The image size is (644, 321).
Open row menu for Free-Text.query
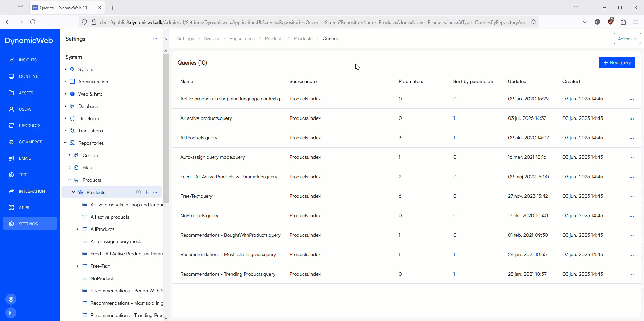coord(631,196)
